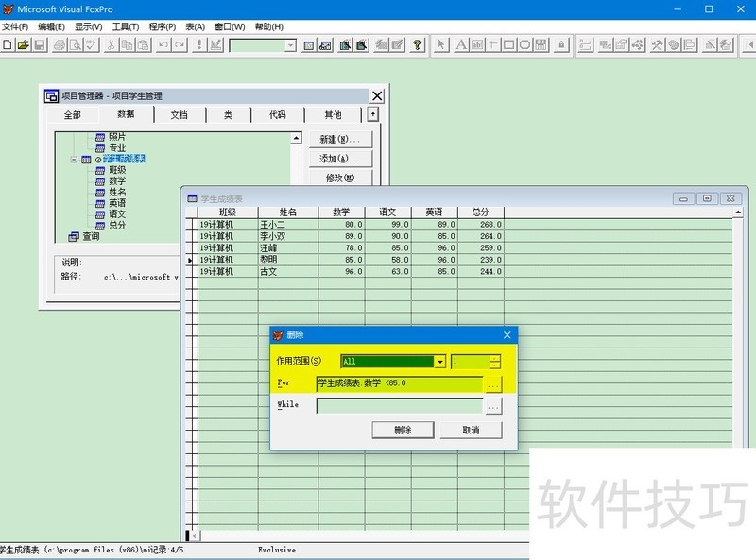Switch to the 全部 tab in Project Manager
Viewport: 756px width, 560px height.
73,114
